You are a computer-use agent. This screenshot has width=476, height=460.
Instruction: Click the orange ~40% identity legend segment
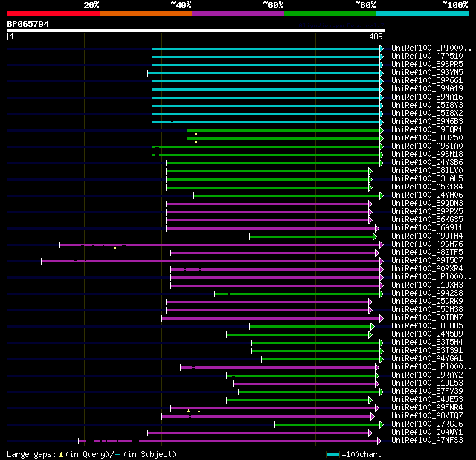pos(146,13)
